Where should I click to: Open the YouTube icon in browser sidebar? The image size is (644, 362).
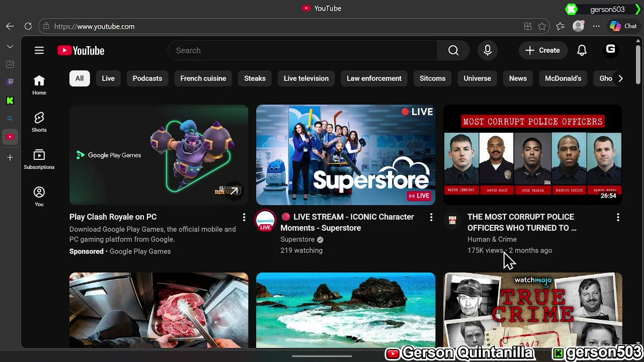click(10, 137)
